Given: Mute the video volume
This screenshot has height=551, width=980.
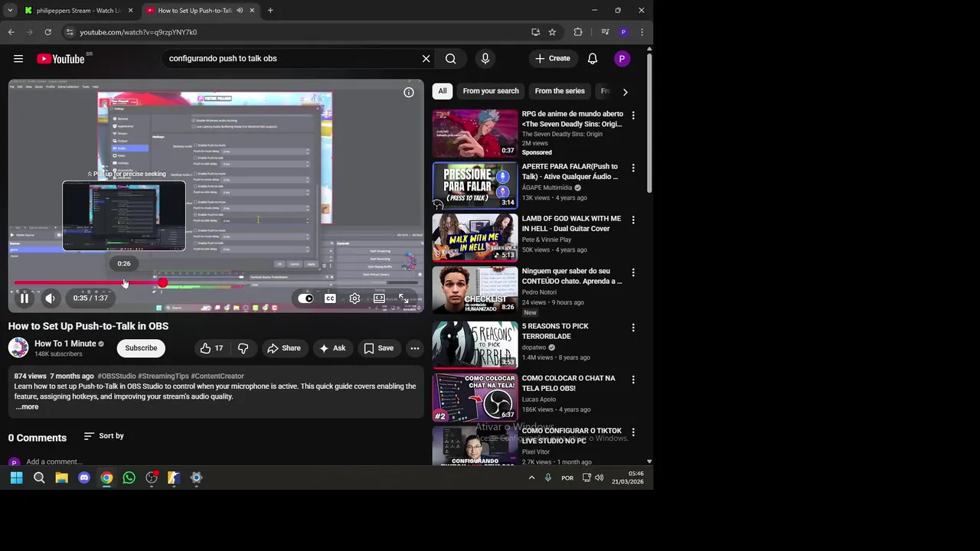Looking at the screenshot, I should [50, 298].
